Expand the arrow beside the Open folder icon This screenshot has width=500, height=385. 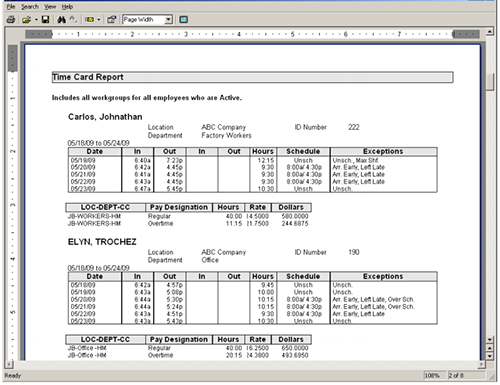(36, 20)
